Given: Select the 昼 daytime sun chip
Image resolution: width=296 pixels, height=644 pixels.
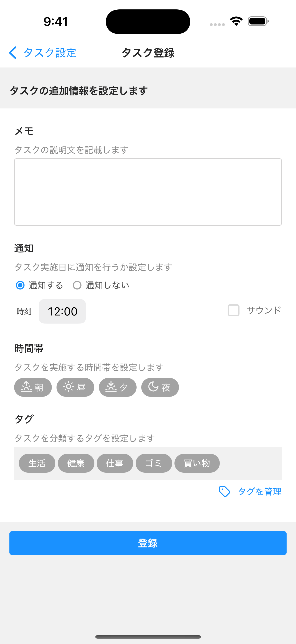Looking at the screenshot, I should 75,387.
